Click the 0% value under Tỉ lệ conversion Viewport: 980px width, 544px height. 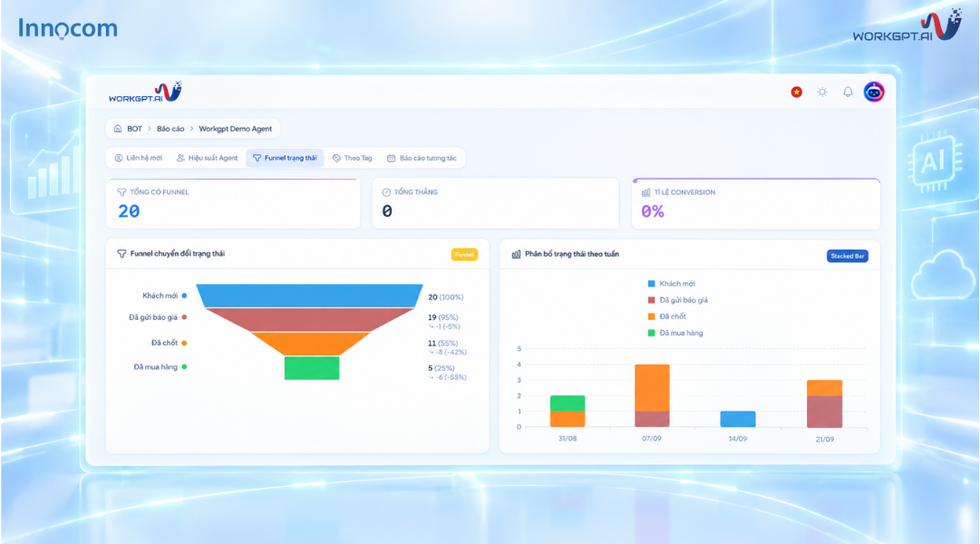click(653, 211)
